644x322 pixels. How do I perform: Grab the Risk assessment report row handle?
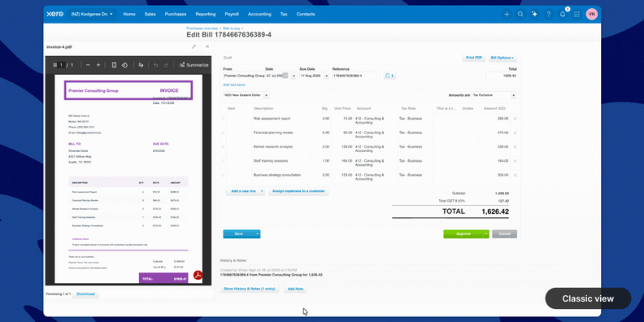point(224,119)
